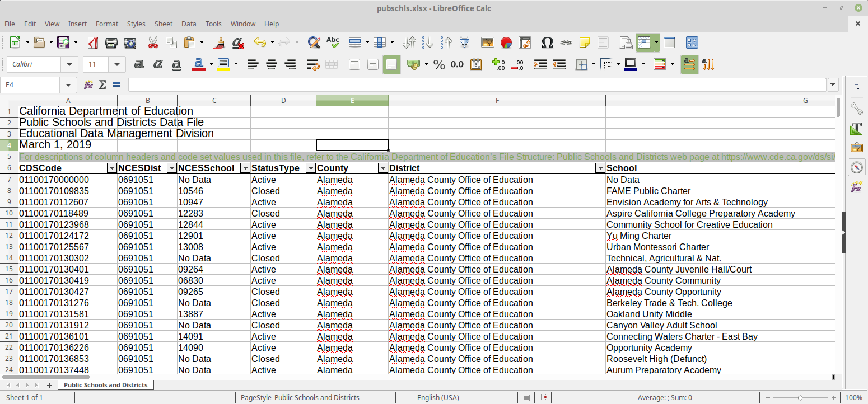Open the Format menu
Screen dimensions: 868x404
(x=107, y=24)
